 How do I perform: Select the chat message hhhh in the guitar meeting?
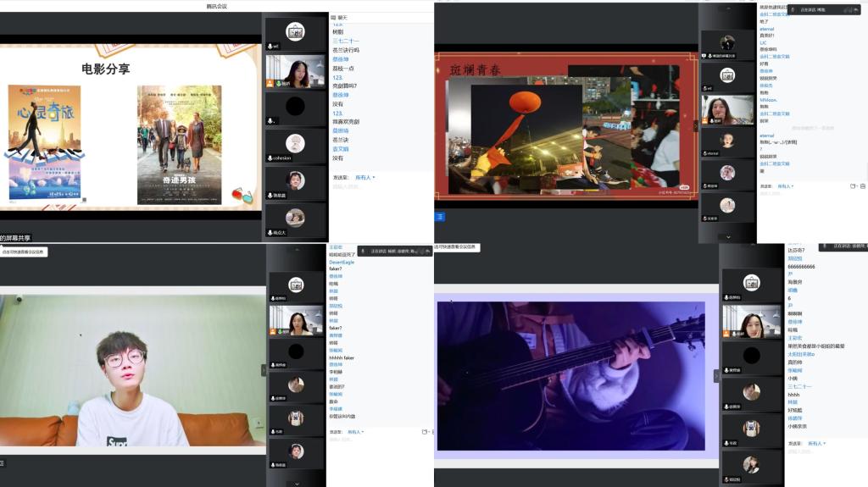pyautogui.click(x=793, y=395)
